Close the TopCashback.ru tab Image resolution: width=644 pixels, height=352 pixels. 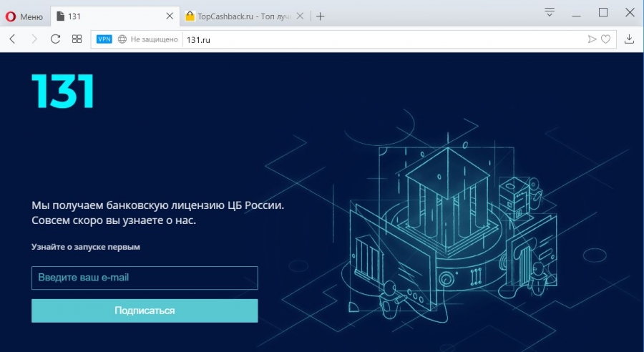[x=300, y=16]
